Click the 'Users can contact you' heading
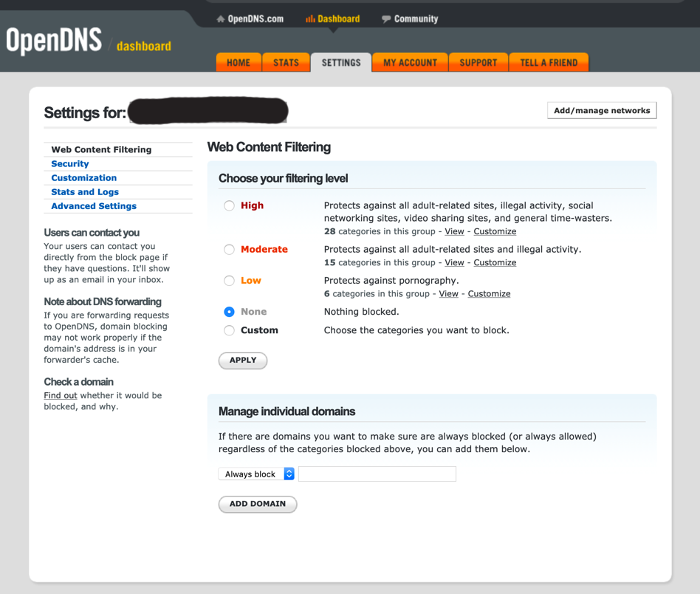 [x=92, y=233]
